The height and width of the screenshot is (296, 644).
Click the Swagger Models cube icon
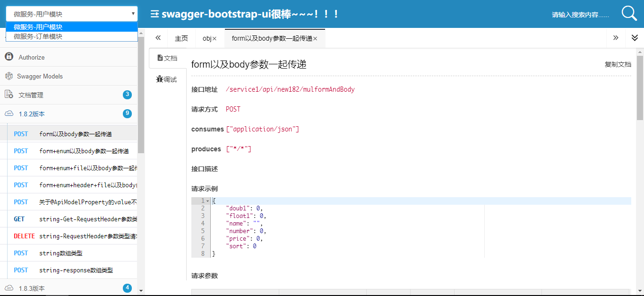click(x=9, y=76)
